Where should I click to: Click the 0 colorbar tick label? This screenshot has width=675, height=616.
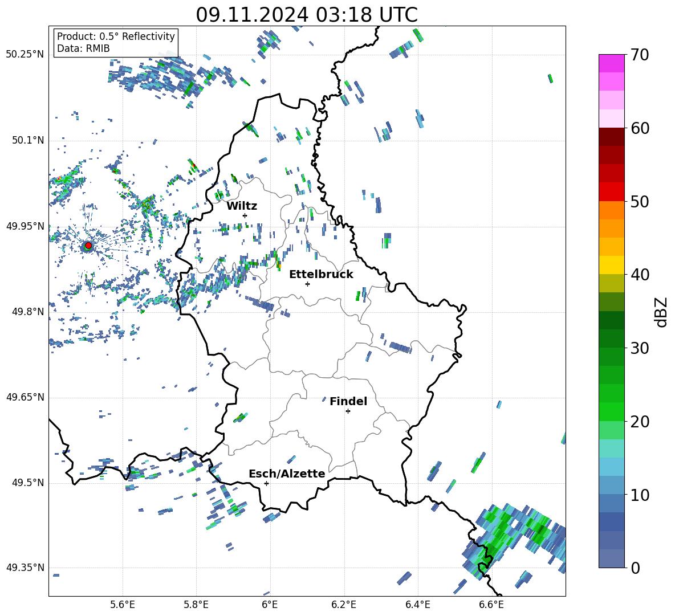coord(635,568)
